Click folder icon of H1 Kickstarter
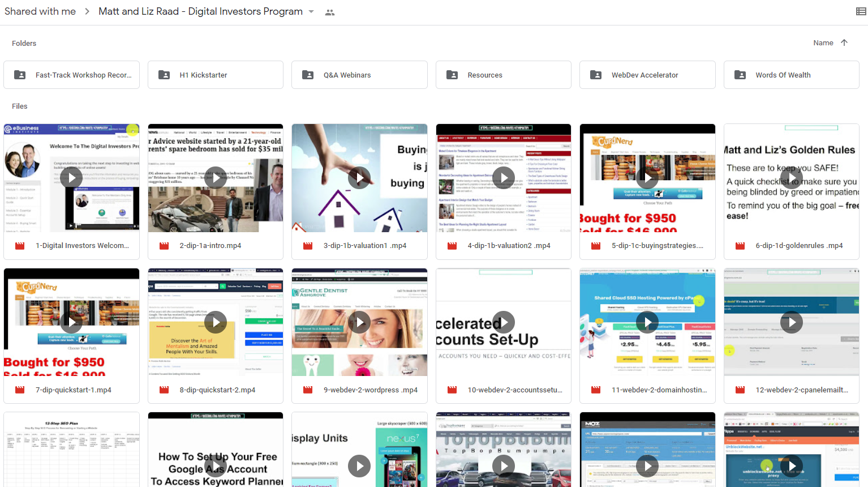 tap(164, 75)
